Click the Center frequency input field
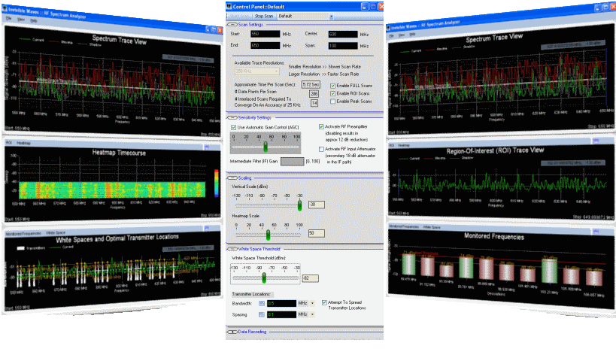616x364 pixels. click(x=343, y=34)
